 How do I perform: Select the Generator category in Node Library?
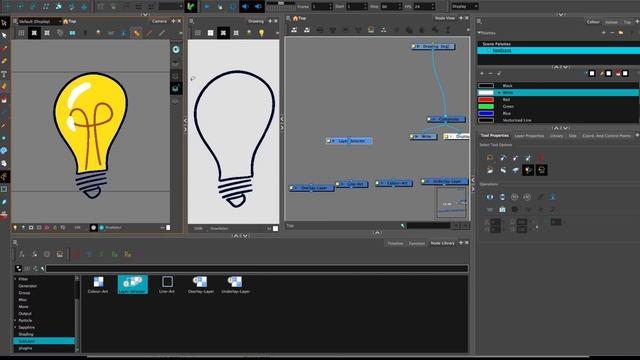(27, 286)
